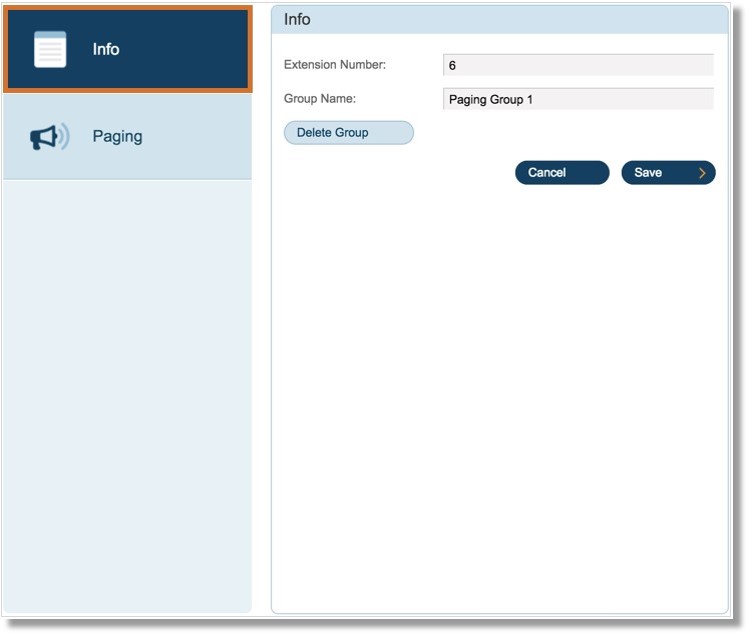The height and width of the screenshot is (636, 750).
Task: Click the Info notepad icon in sidebar
Action: [50, 50]
